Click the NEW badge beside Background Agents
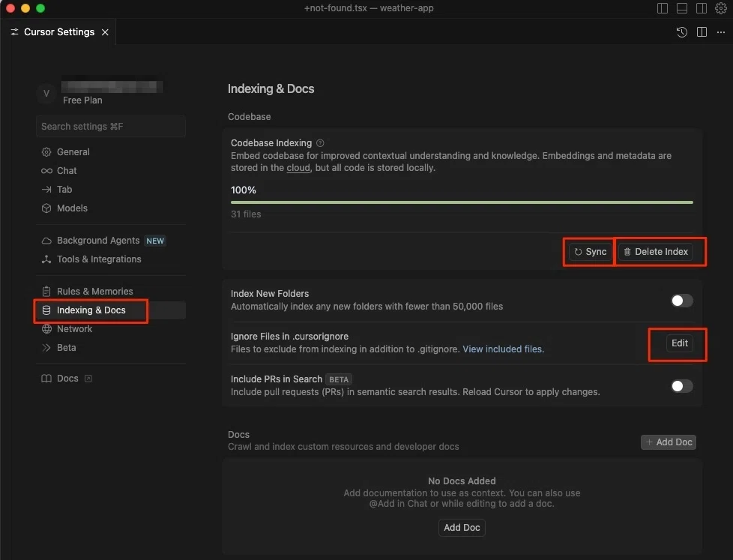The image size is (733, 560). pos(155,241)
